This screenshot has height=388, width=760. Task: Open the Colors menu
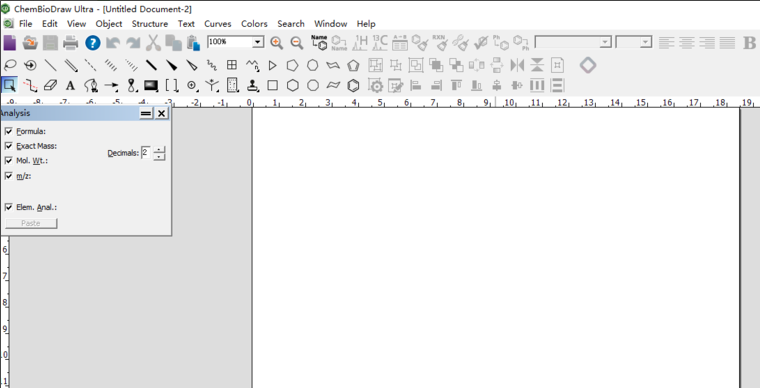click(x=254, y=24)
